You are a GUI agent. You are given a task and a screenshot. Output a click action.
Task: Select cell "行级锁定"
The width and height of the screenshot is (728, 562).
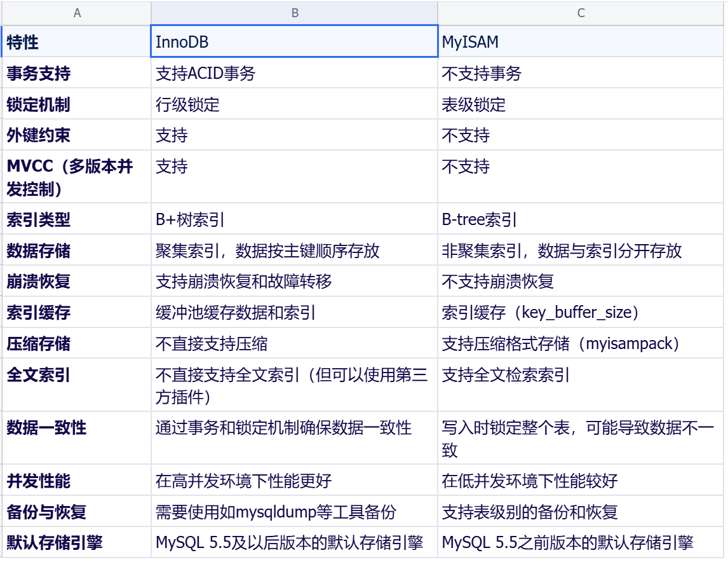[294, 104]
